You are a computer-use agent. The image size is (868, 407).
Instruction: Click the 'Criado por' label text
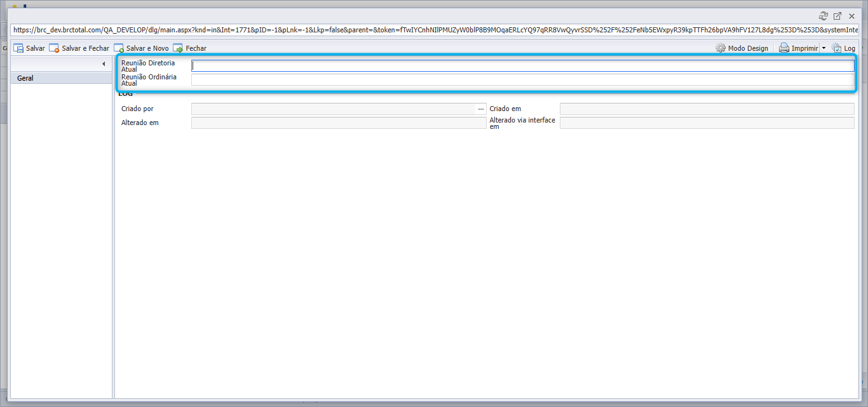coord(137,109)
